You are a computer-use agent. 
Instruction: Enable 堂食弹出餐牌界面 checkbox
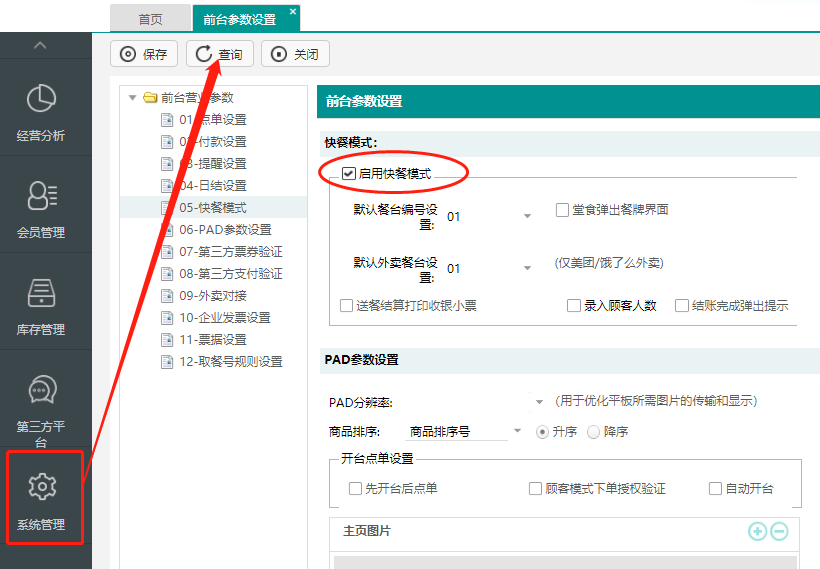coord(562,210)
